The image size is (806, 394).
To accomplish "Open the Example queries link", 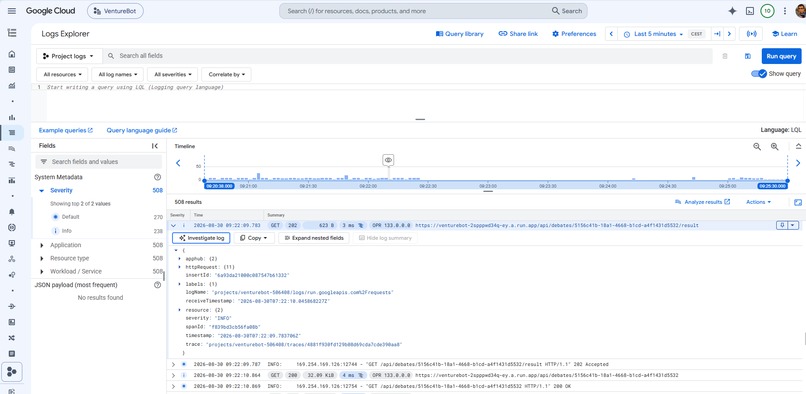I will pyautogui.click(x=66, y=131).
